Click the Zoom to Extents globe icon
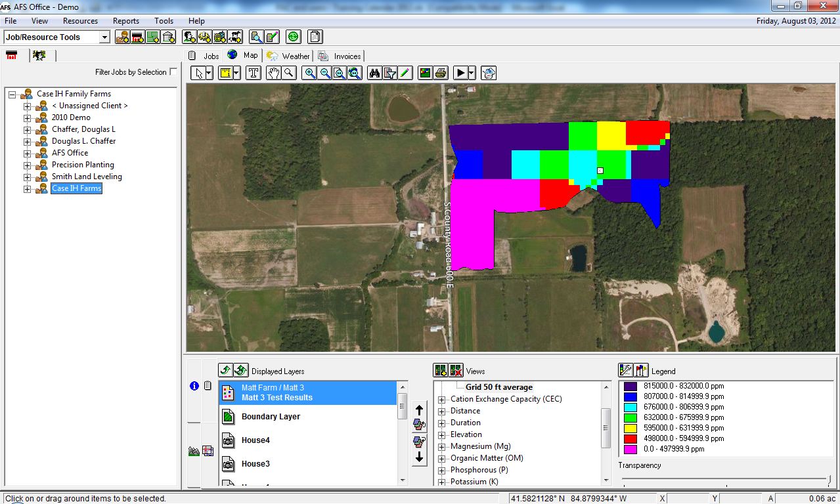840x504 pixels. click(x=354, y=73)
